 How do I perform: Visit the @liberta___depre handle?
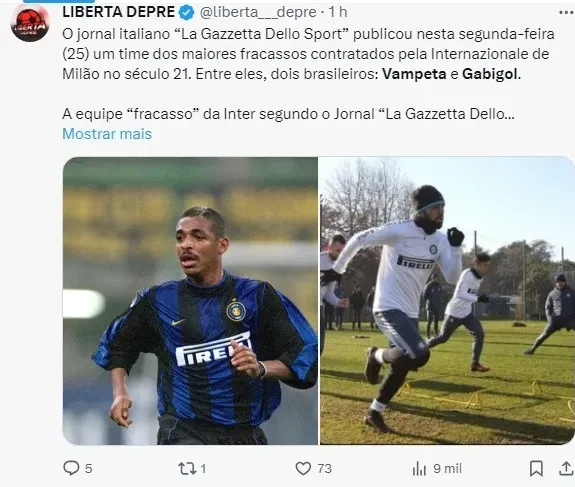click(258, 12)
